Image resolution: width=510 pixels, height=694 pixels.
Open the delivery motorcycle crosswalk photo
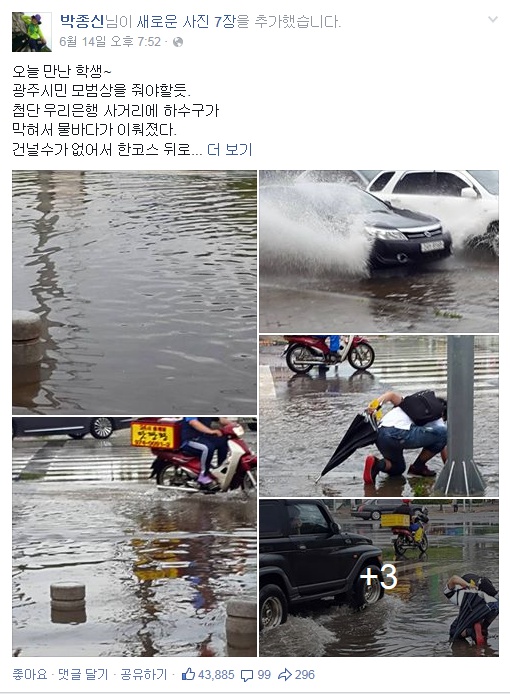[x=134, y=537]
